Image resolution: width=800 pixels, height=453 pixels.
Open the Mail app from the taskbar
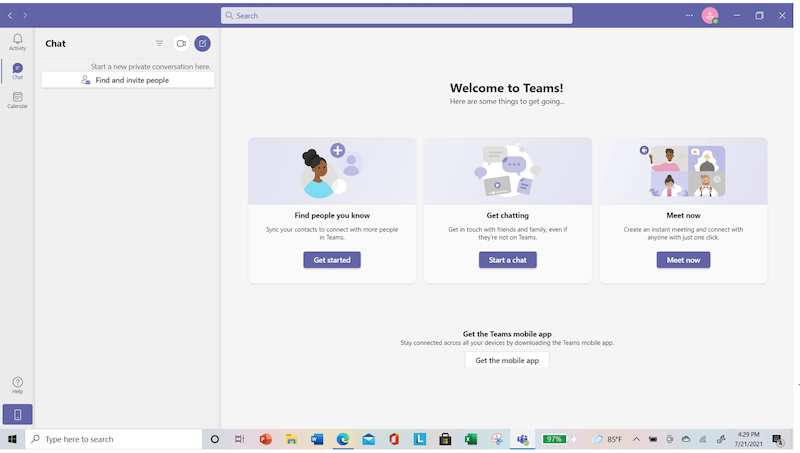[x=368, y=439]
